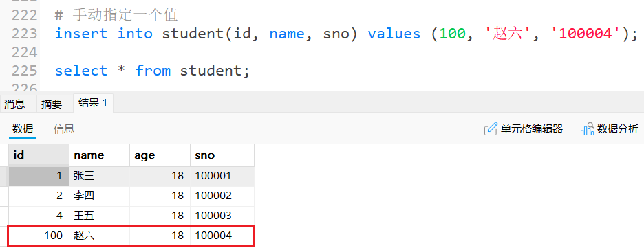Image resolution: width=644 pixels, height=250 pixels.
Task: Select sno cell 100002
Action: tap(222, 196)
